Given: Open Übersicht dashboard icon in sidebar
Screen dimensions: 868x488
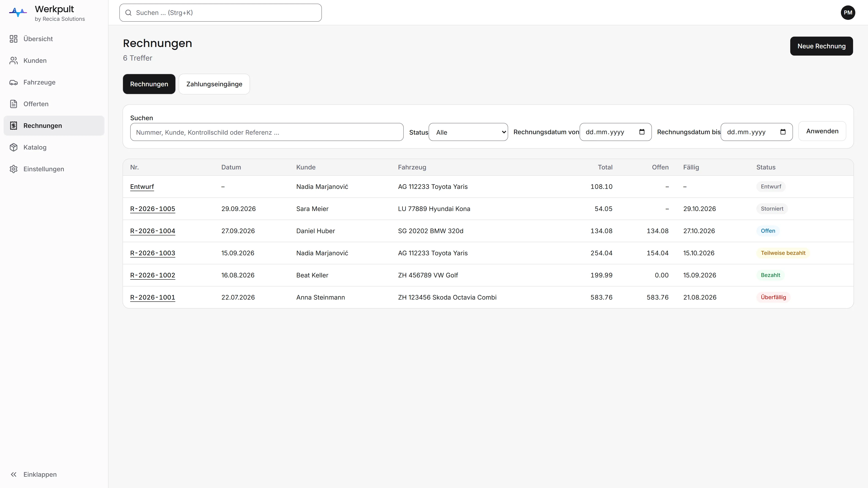Looking at the screenshot, I should pos(14,39).
